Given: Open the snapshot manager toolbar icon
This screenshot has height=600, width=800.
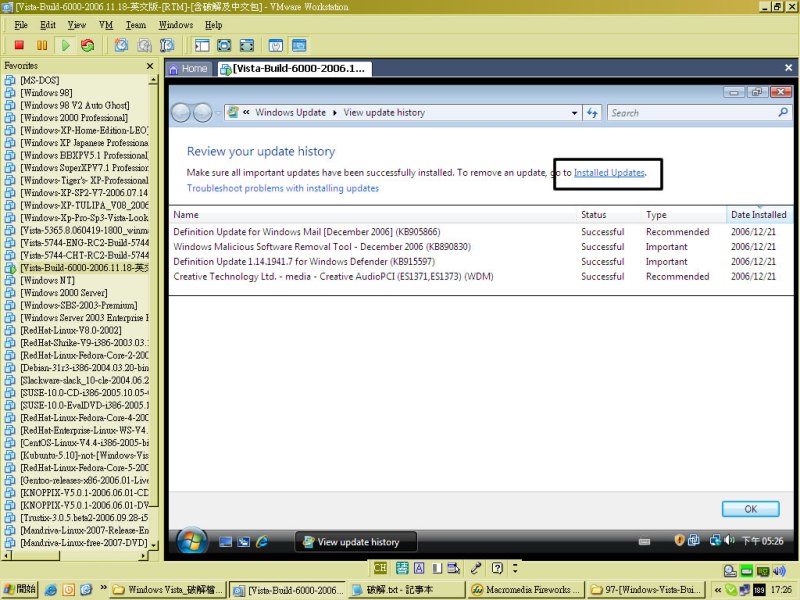Looking at the screenshot, I should [167, 45].
